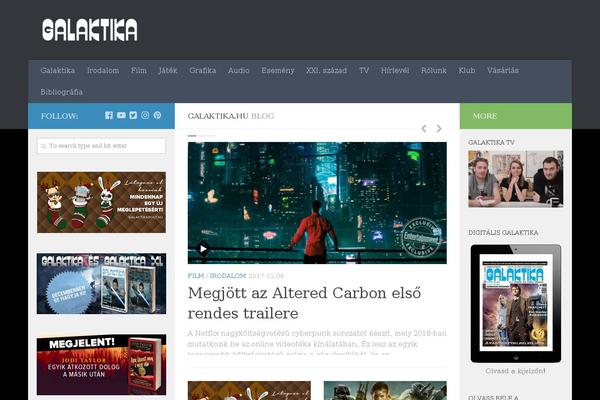Open the Hírlevél menu item
The width and height of the screenshot is (600, 400).
pos(395,70)
